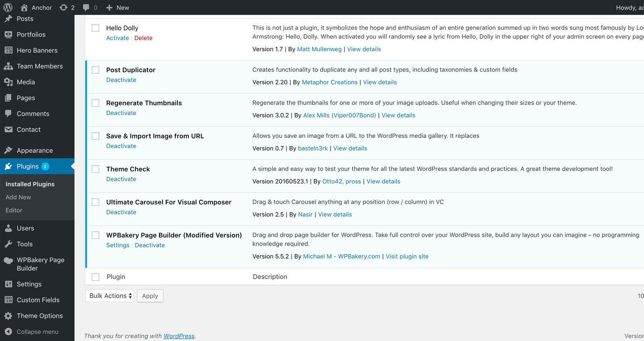Open the comments bubble icon in admin bar
644x341 pixels.
point(86,7)
